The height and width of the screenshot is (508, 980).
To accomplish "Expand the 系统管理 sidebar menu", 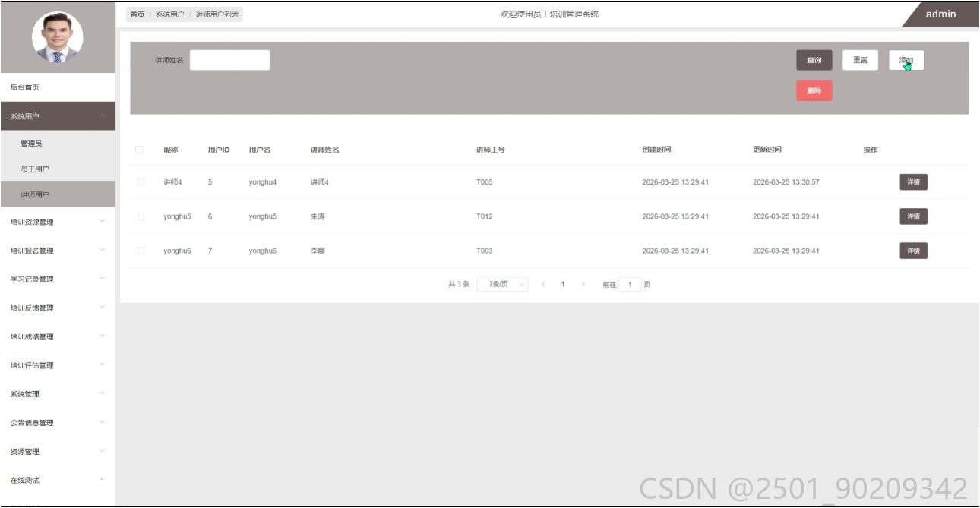I will [x=58, y=394].
